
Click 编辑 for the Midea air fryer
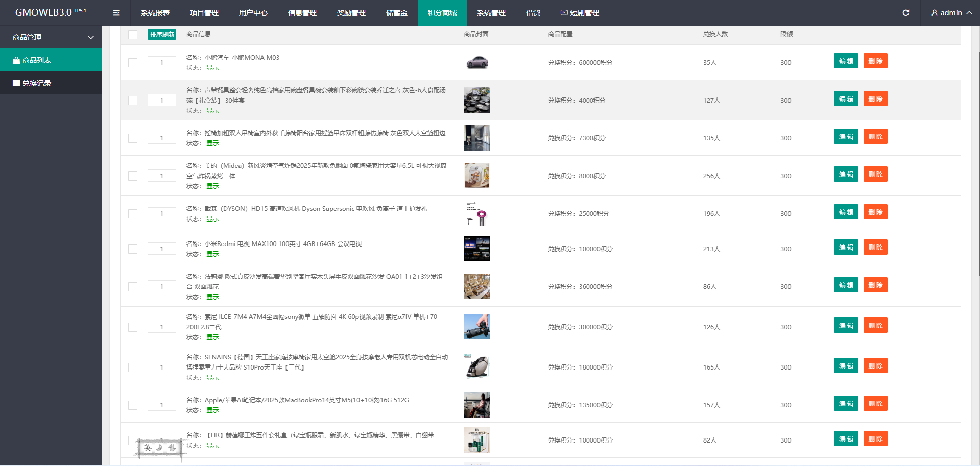[846, 175]
